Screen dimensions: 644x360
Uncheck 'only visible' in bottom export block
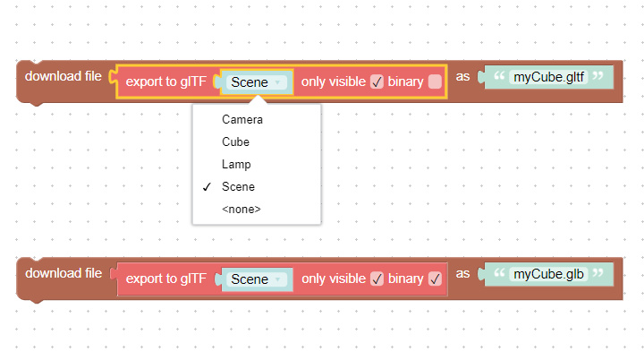click(x=377, y=279)
